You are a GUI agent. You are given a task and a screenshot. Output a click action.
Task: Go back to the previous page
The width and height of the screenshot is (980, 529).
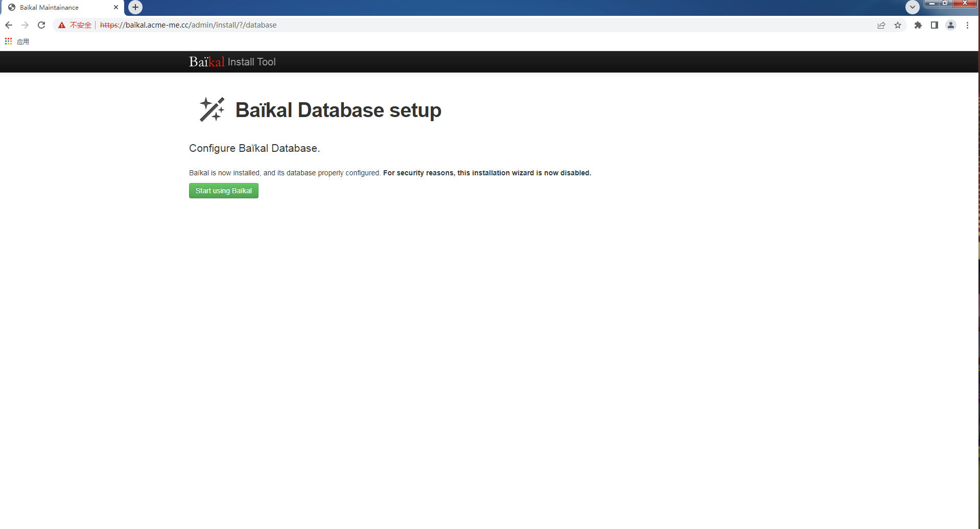coord(9,25)
